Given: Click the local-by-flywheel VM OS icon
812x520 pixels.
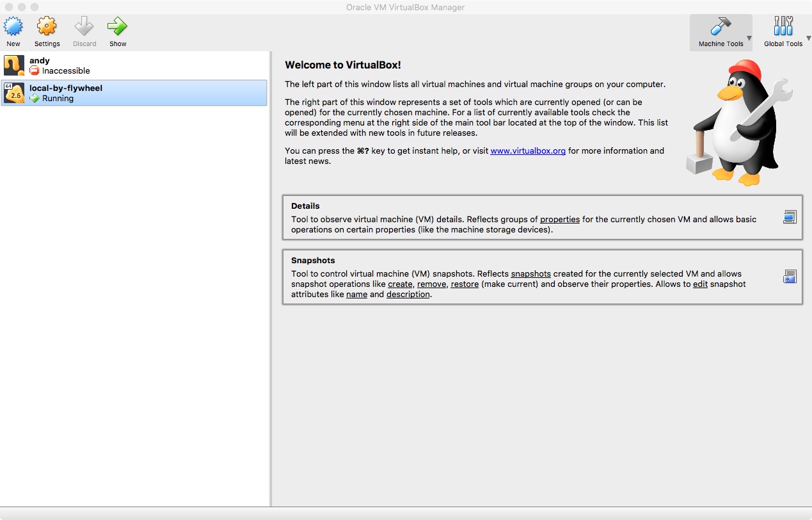Looking at the screenshot, I should pos(14,93).
